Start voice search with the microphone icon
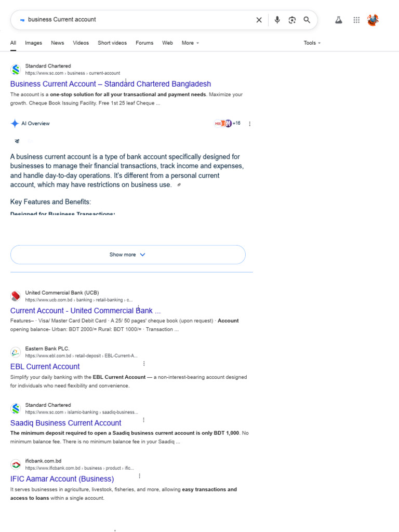Image resolution: width=399 pixels, height=532 pixels. coord(277,20)
